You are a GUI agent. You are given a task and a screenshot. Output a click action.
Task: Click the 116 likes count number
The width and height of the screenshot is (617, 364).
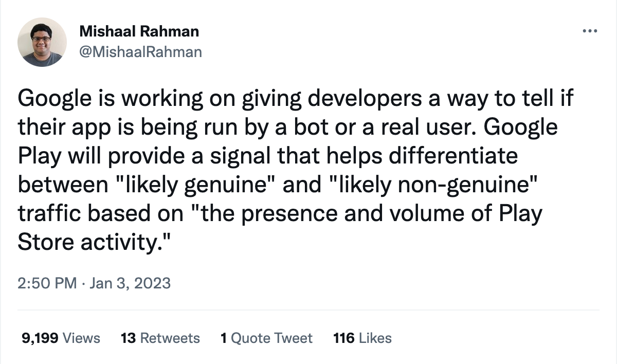pyautogui.click(x=344, y=338)
